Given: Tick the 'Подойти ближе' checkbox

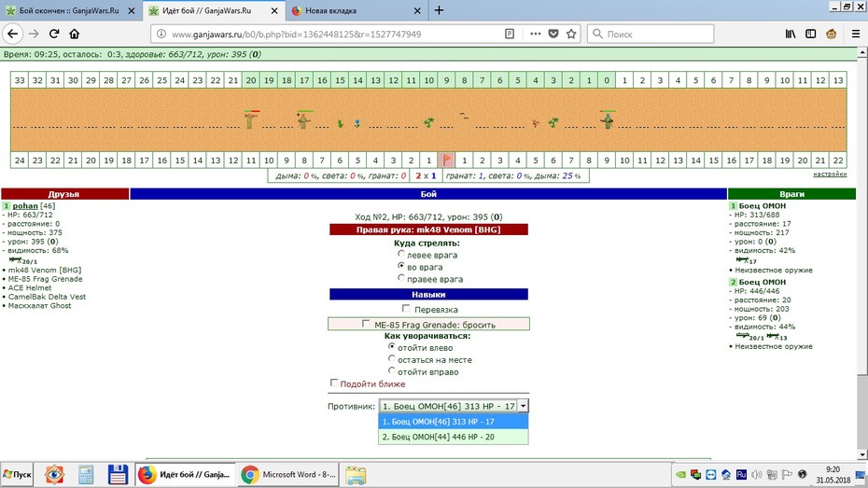Looking at the screenshot, I should coord(334,383).
